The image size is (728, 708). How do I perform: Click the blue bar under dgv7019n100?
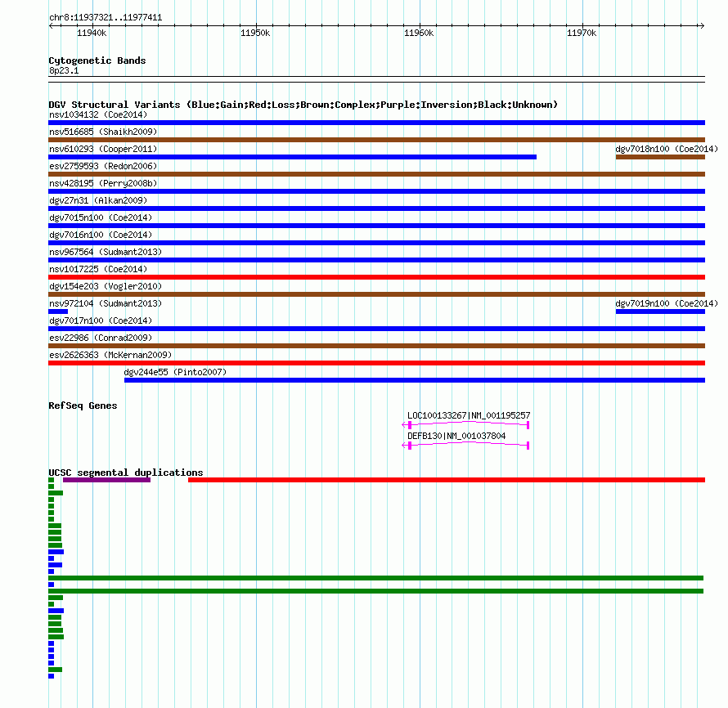point(660,311)
